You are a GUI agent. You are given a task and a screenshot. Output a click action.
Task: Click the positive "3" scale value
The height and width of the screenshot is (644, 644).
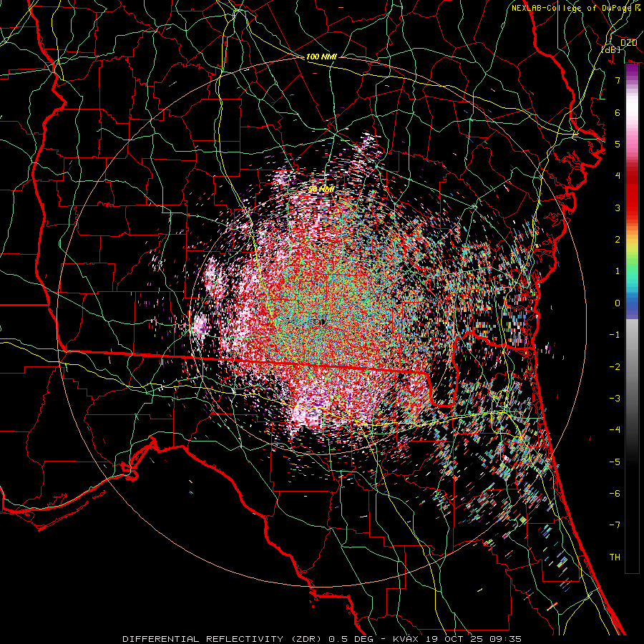pos(618,208)
